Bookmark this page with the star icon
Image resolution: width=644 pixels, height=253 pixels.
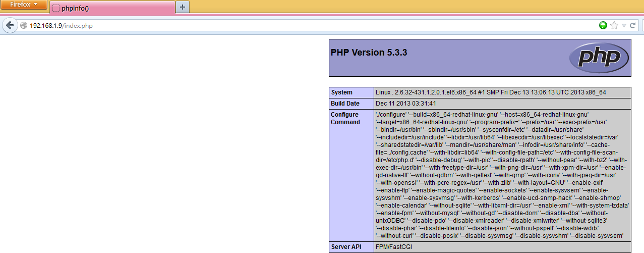click(x=614, y=25)
